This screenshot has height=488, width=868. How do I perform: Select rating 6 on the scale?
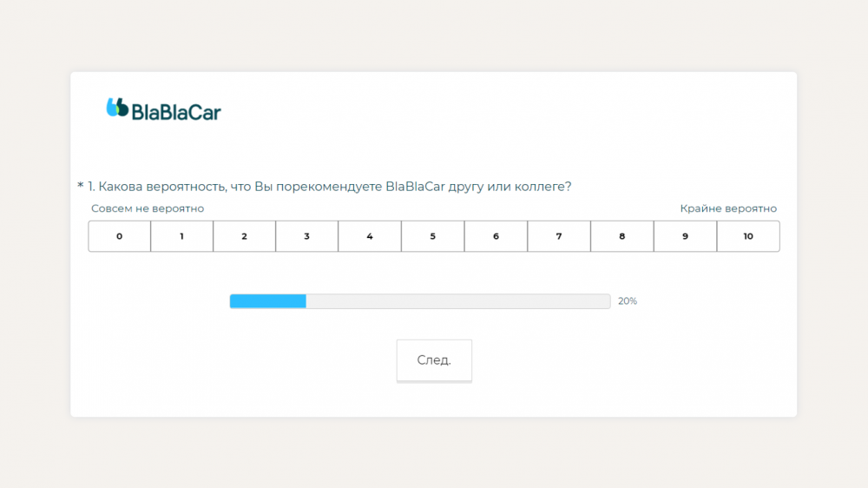click(496, 236)
